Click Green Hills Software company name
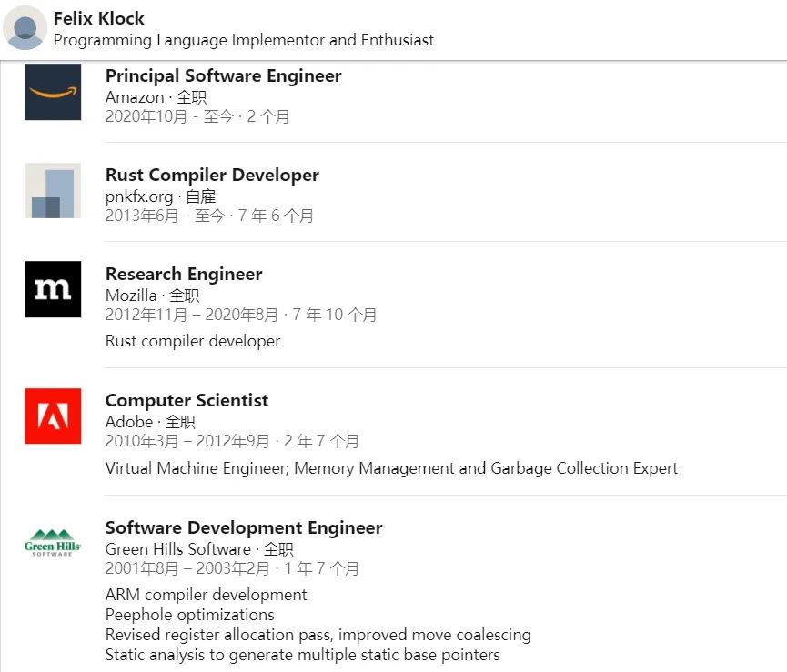Viewport: 787px width, 672px height. 177,549
